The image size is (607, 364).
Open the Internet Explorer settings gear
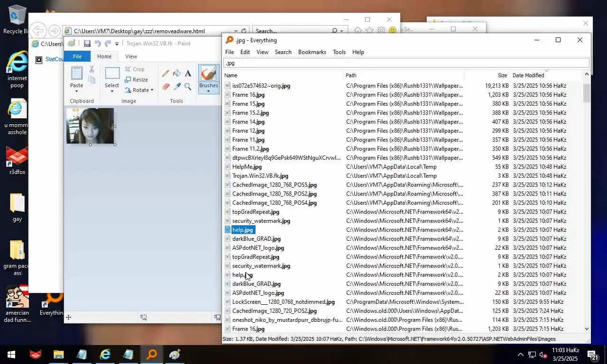point(381,30)
